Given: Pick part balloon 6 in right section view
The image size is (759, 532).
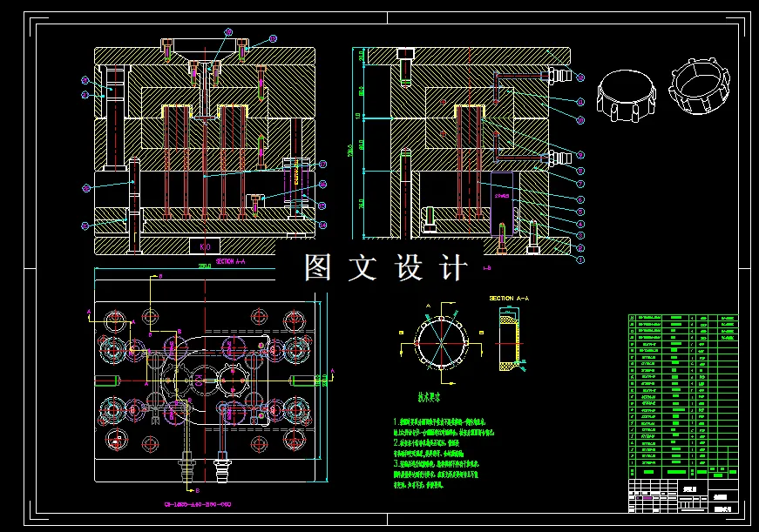Looking at the screenshot, I should (x=580, y=199).
